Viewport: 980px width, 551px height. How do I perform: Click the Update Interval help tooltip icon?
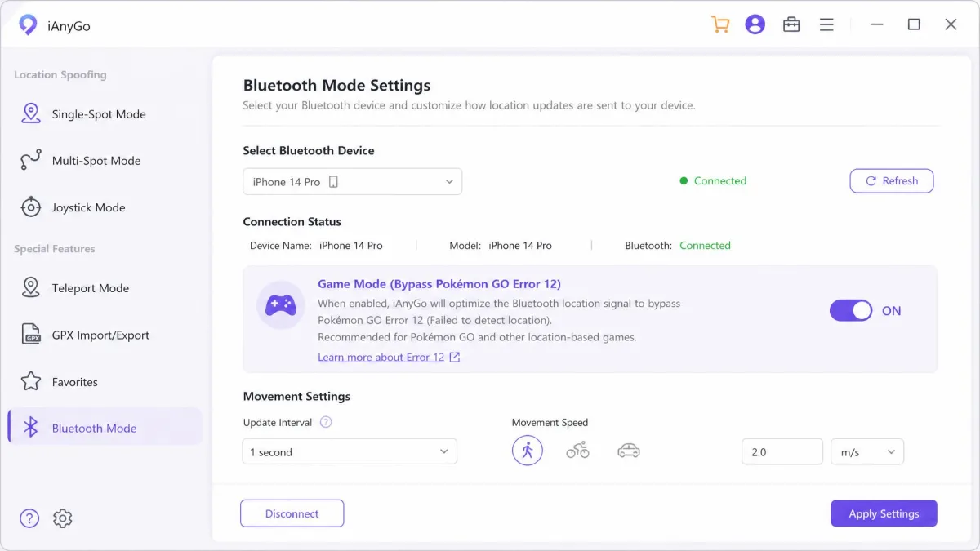coord(326,422)
